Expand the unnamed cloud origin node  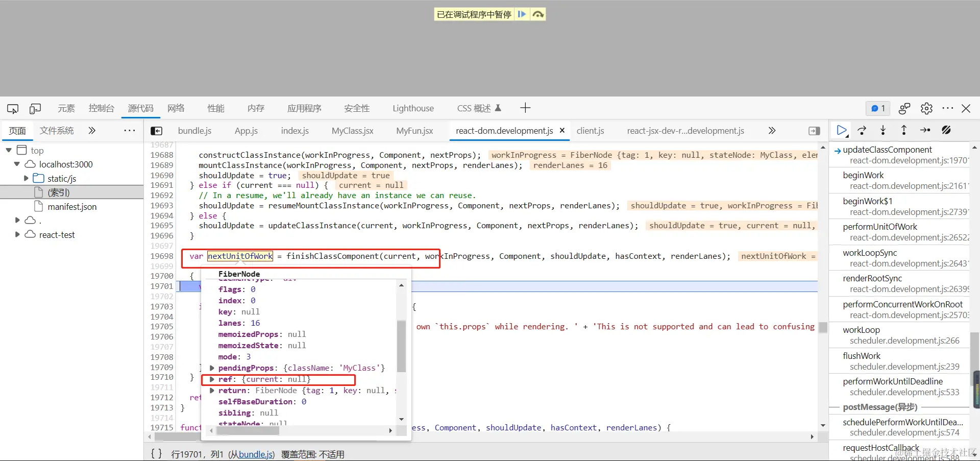click(17, 221)
